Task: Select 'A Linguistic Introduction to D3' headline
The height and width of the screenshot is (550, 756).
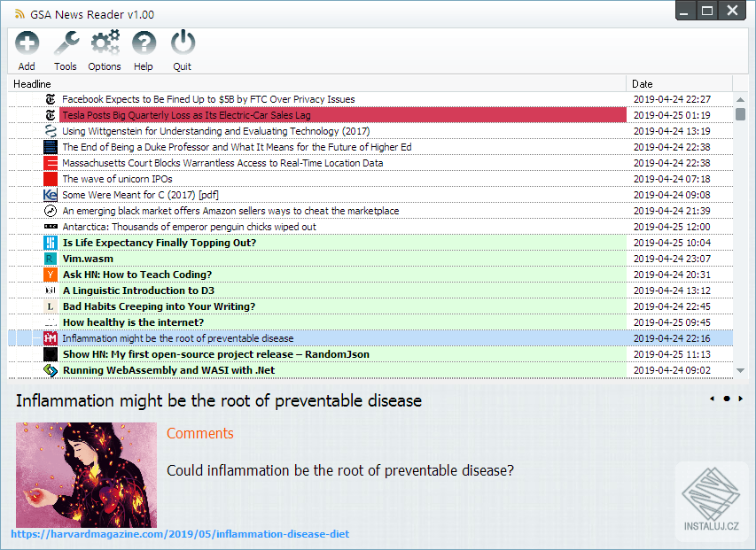Action: click(x=138, y=290)
